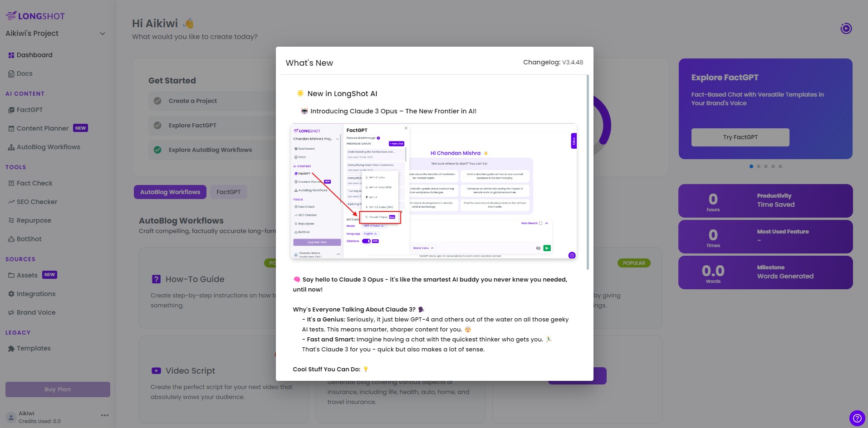
Task: Toggle the green Explore AutoBlog Workflows check
Action: 157,150
